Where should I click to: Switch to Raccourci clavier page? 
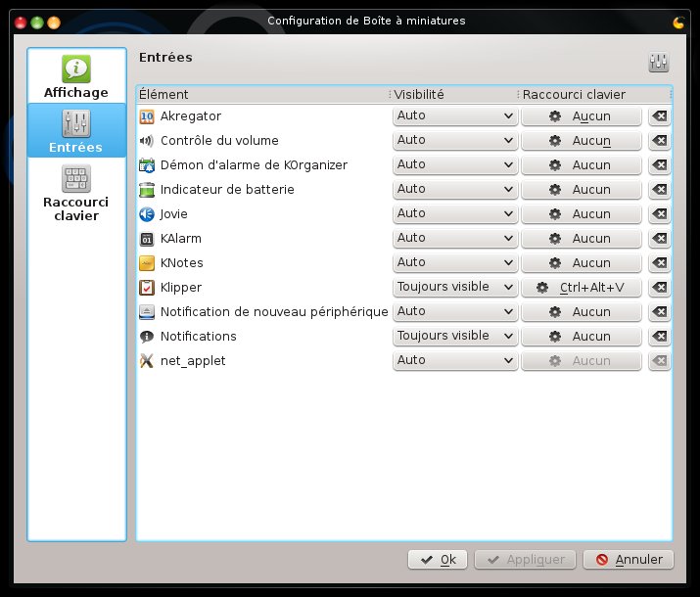tap(76, 193)
